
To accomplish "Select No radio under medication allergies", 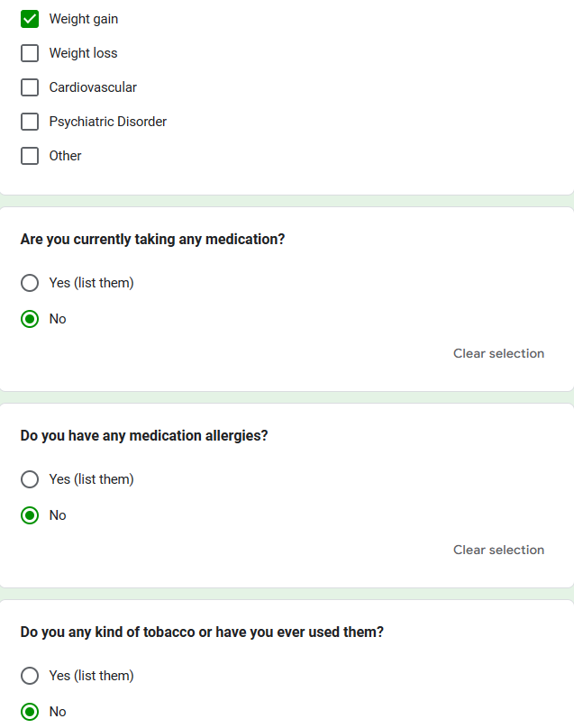I will (30, 515).
